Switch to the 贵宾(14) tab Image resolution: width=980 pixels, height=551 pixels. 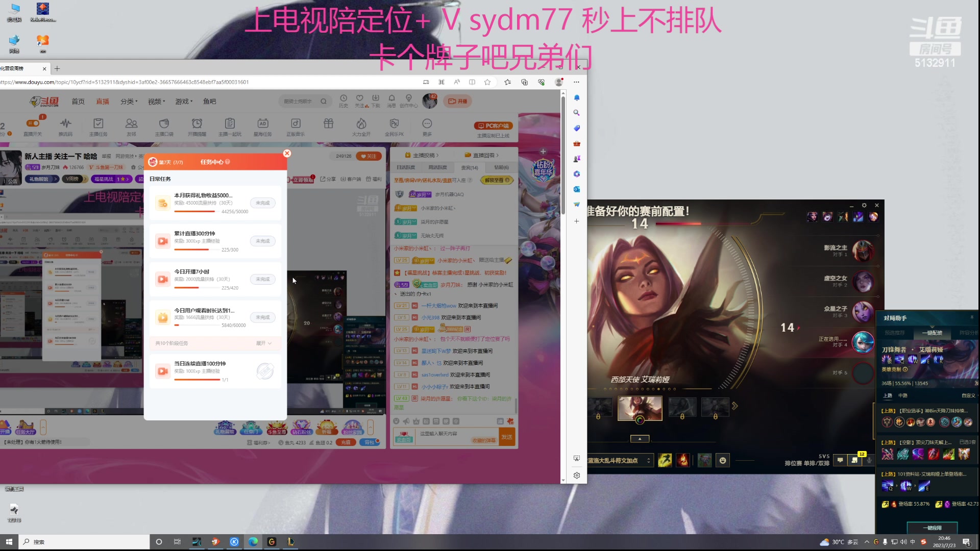[469, 167]
